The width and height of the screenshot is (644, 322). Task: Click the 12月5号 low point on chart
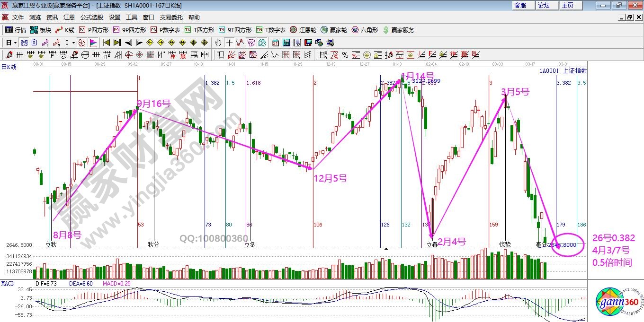[312, 168]
